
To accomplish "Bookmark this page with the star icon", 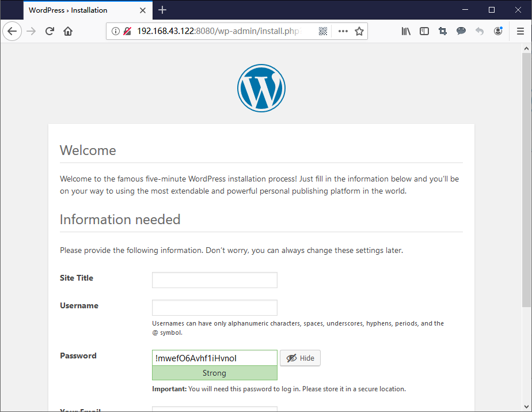I will tap(359, 31).
